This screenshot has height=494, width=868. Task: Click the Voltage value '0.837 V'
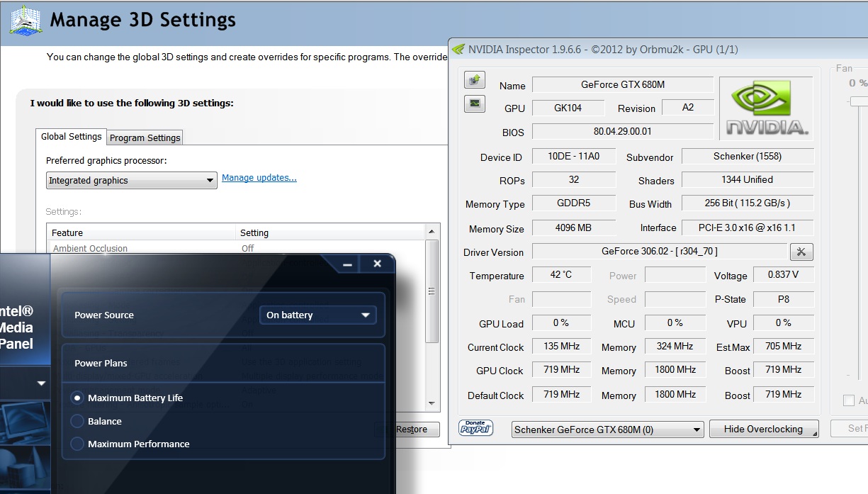click(784, 275)
